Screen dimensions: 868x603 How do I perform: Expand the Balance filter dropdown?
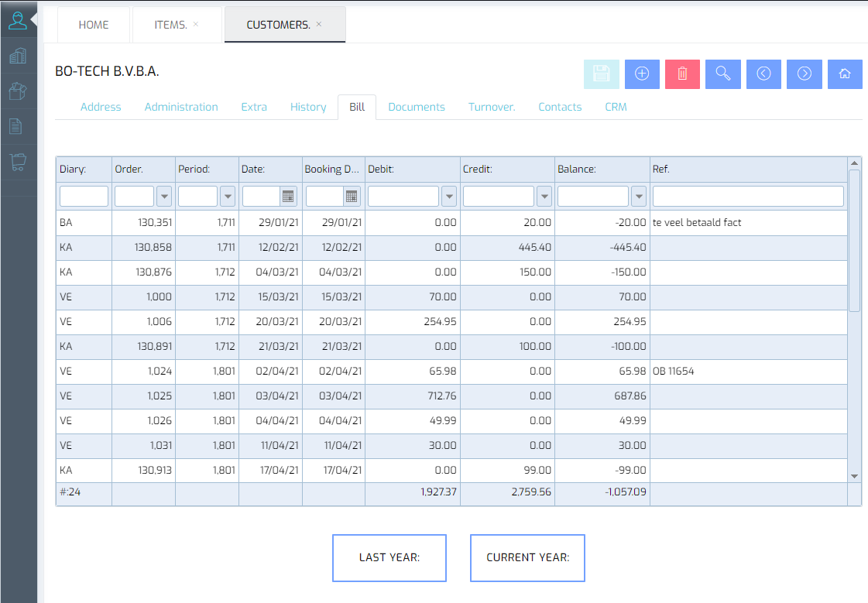[639, 197]
